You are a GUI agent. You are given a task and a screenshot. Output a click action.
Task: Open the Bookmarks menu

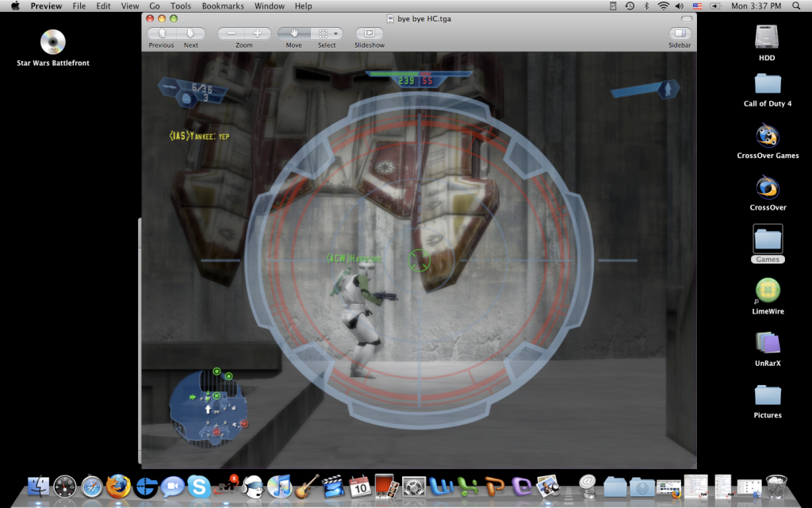pos(223,6)
